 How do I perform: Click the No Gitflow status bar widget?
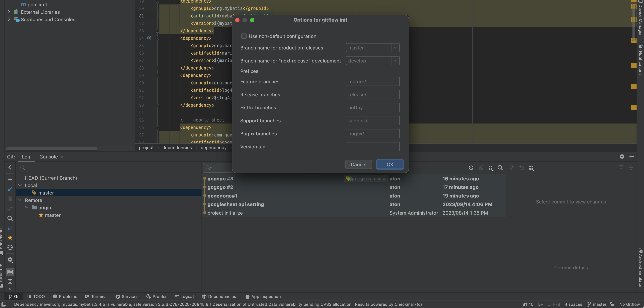pos(629,304)
